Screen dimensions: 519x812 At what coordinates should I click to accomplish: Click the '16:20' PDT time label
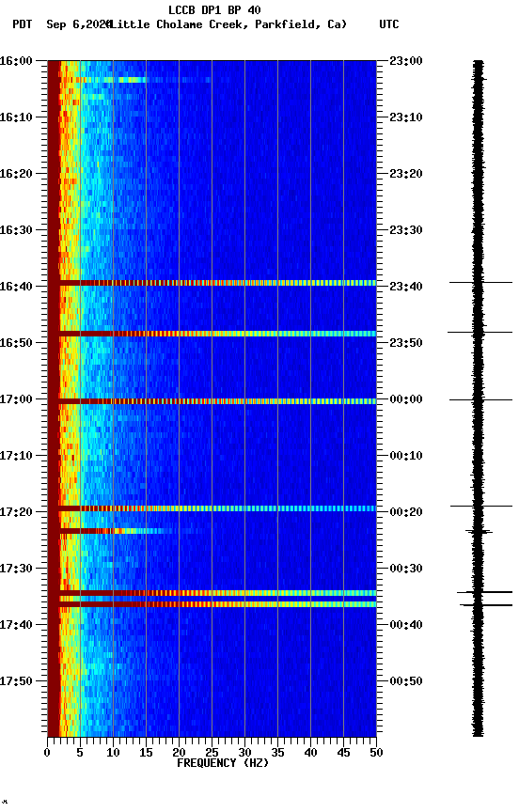point(16,174)
